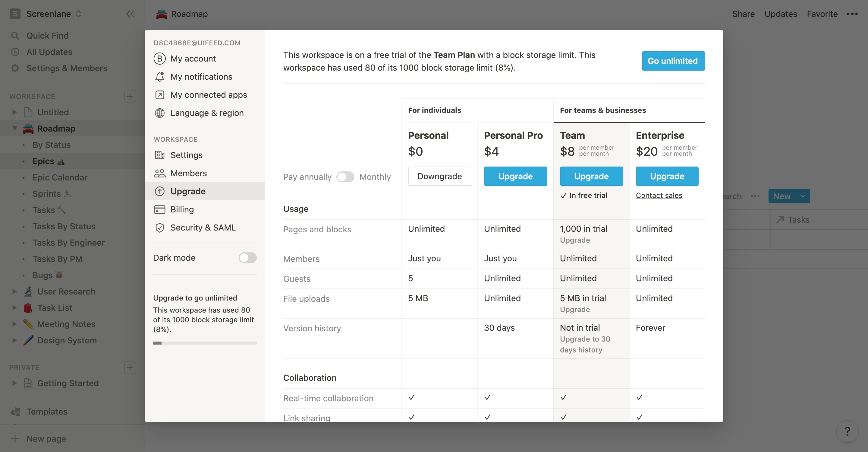Click the Upgrade circle icon
The image size is (868, 452).
pos(160,191)
